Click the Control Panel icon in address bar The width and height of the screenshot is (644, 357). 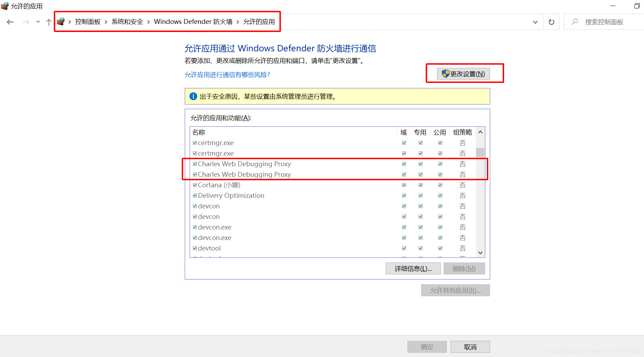[61, 22]
